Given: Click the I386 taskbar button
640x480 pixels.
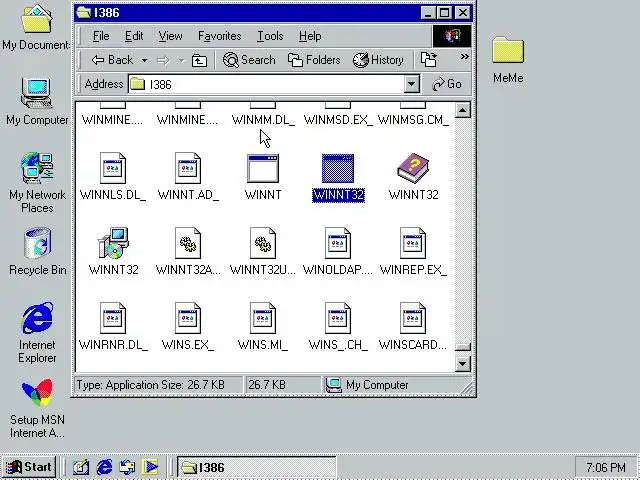Looking at the screenshot, I should [256, 467].
